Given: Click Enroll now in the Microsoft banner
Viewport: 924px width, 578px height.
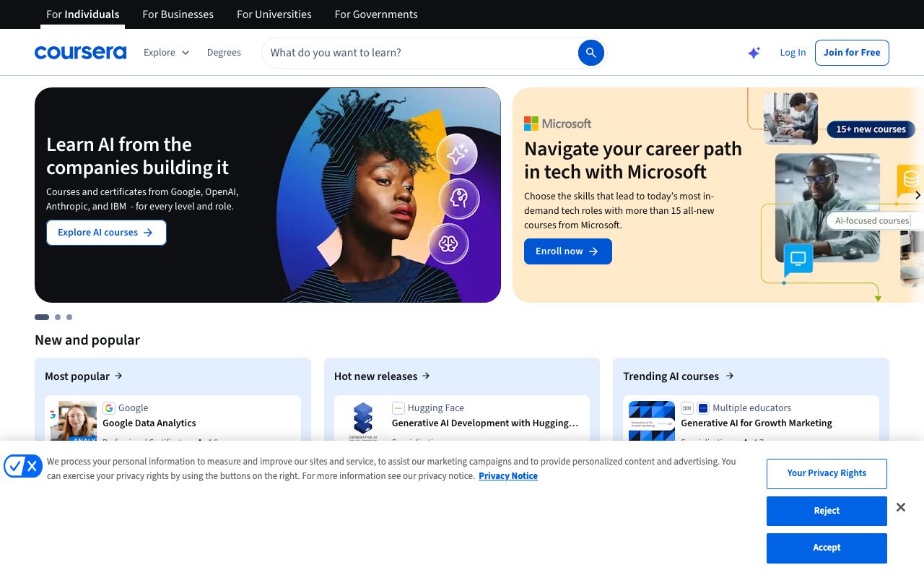Looking at the screenshot, I should (x=568, y=251).
